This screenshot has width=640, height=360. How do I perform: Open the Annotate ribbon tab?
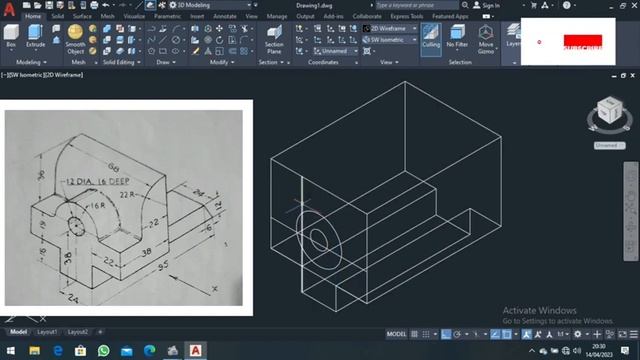click(x=225, y=16)
